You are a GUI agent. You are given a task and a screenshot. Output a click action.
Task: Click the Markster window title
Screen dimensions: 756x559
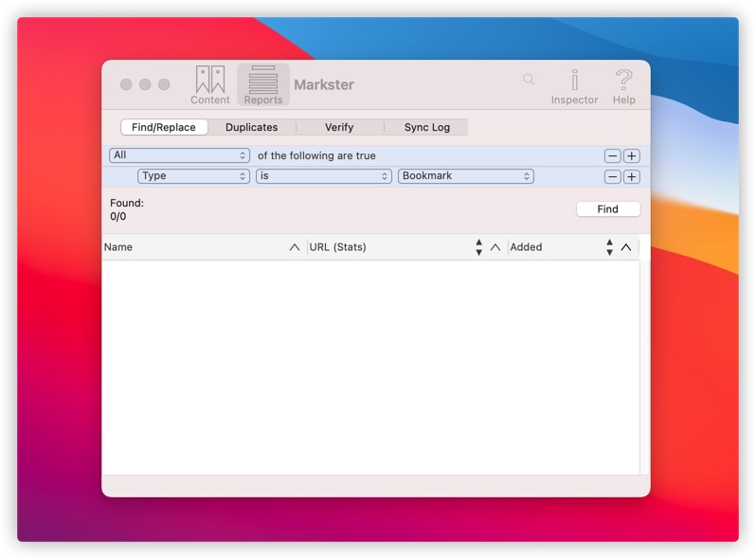coord(324,85)
